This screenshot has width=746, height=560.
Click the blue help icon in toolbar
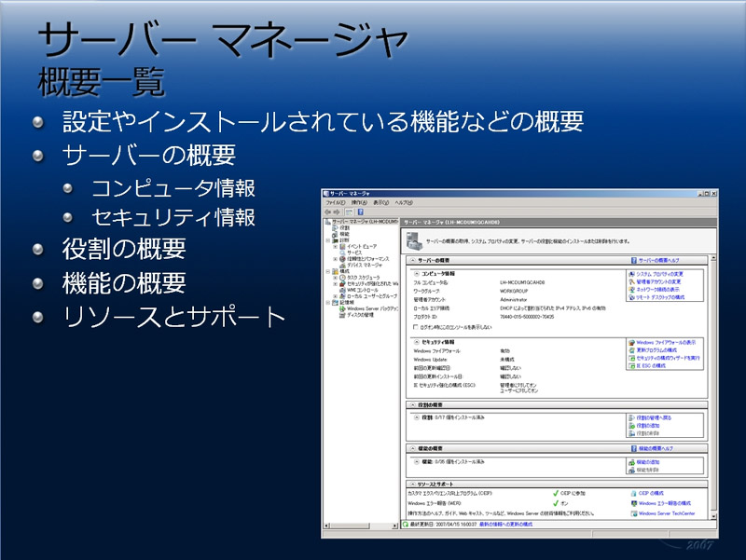pos(359,212)
